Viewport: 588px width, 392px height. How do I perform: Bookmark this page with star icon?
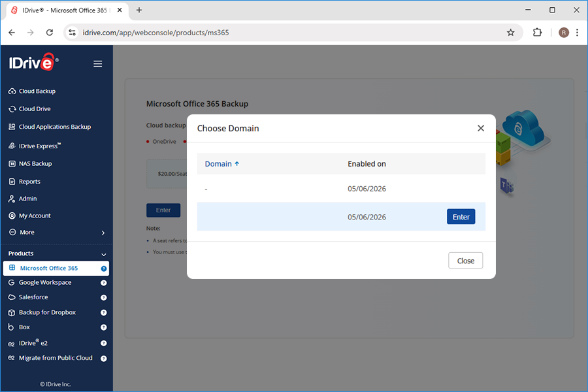pyautogui.click(x=510, y=33)
